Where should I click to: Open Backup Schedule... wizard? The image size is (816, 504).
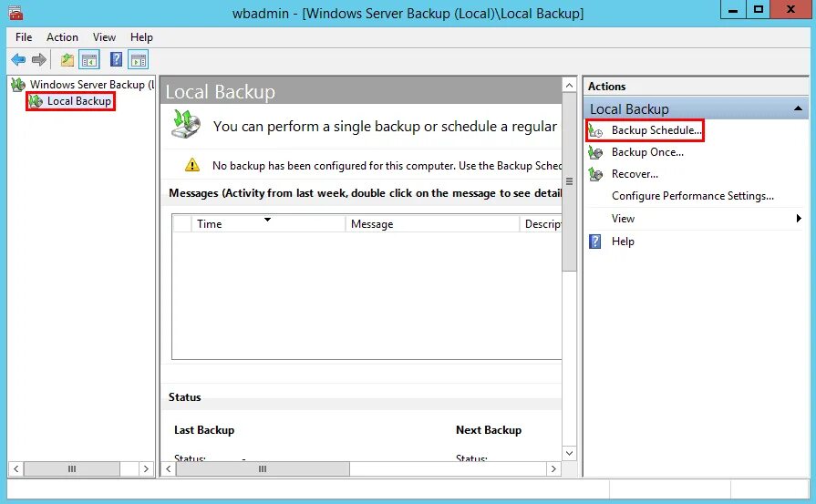[x=656, y=130]
